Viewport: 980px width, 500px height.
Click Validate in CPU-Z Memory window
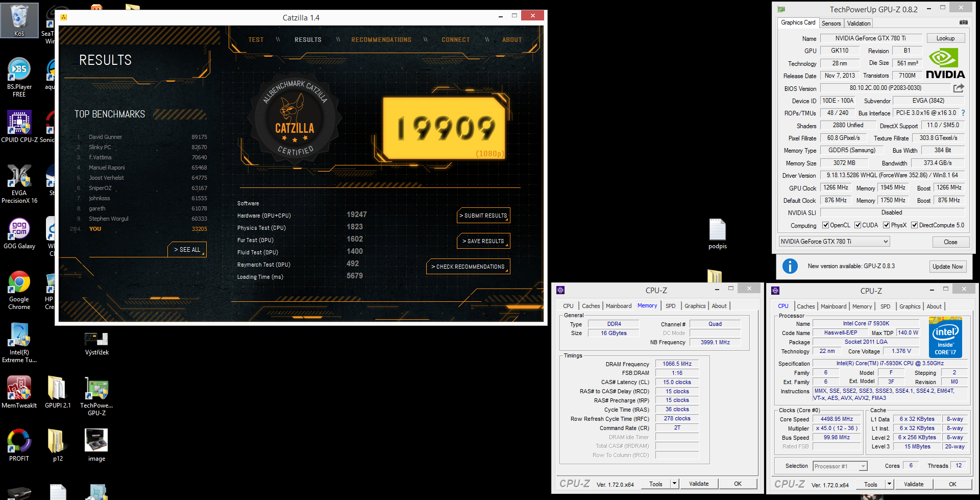[699, 484]
